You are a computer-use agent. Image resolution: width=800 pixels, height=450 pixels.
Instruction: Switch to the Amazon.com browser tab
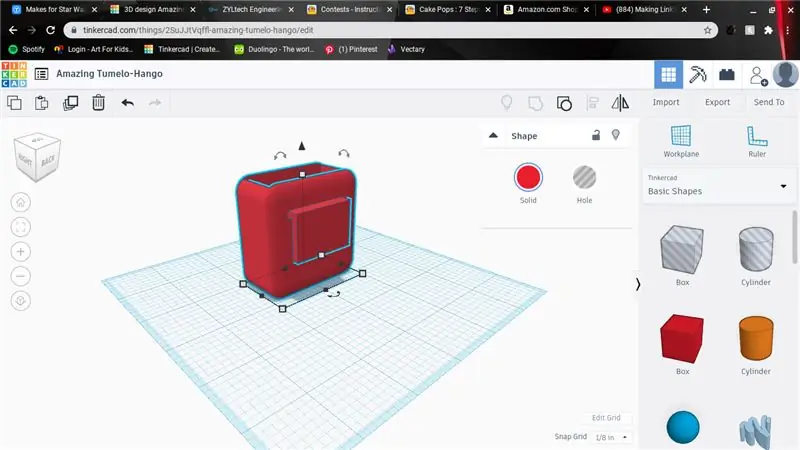tap(546, 10)
